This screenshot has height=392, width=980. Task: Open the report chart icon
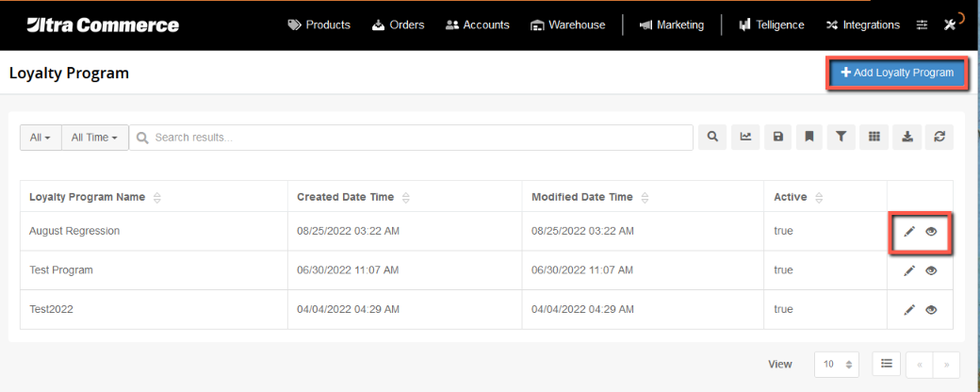click(x=745, y=137)
